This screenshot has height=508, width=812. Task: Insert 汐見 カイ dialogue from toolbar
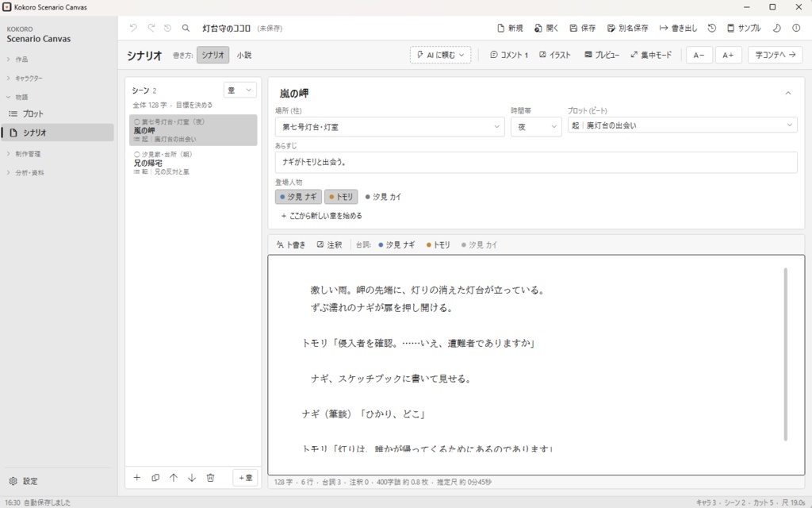(x=479, y=244)
